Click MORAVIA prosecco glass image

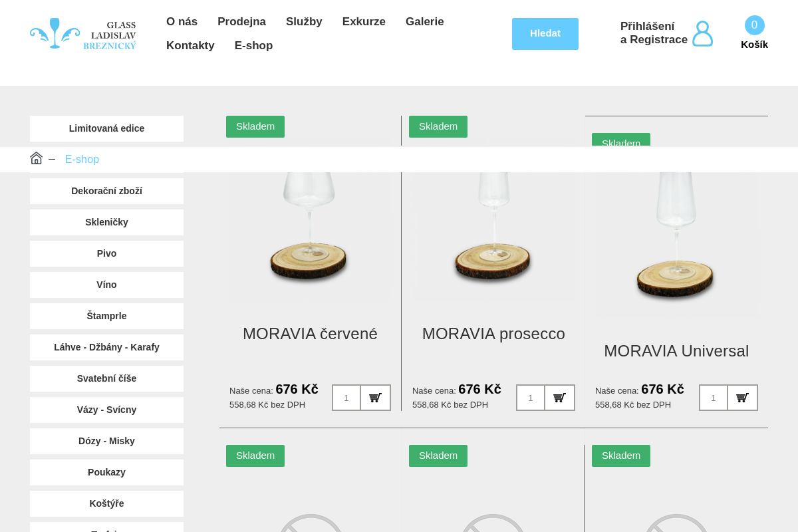[493, 235]
